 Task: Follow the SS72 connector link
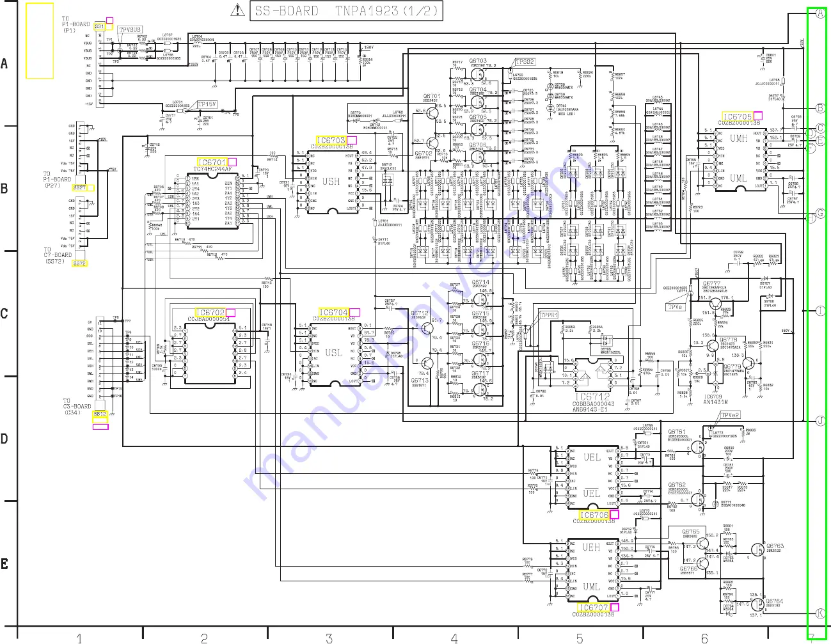tap(79, 263)
